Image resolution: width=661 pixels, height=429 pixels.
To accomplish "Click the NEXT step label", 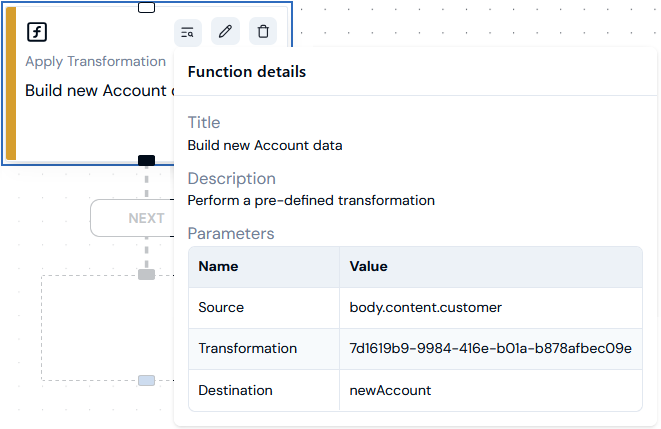I will pos(146,218).
